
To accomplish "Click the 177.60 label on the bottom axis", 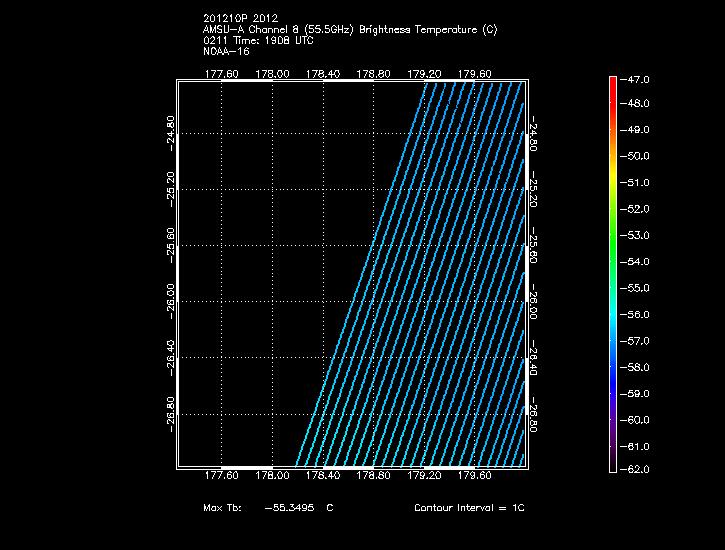I will pyautogui.click(x=220, y=477).
